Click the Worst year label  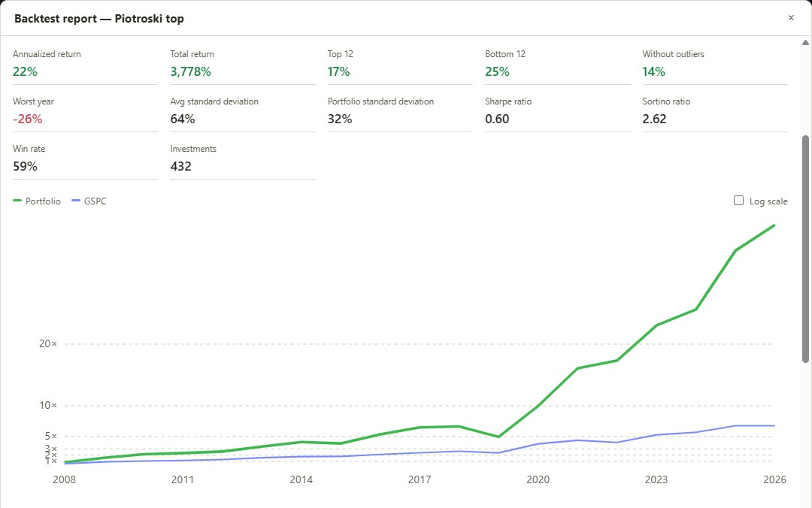point(33,101)
